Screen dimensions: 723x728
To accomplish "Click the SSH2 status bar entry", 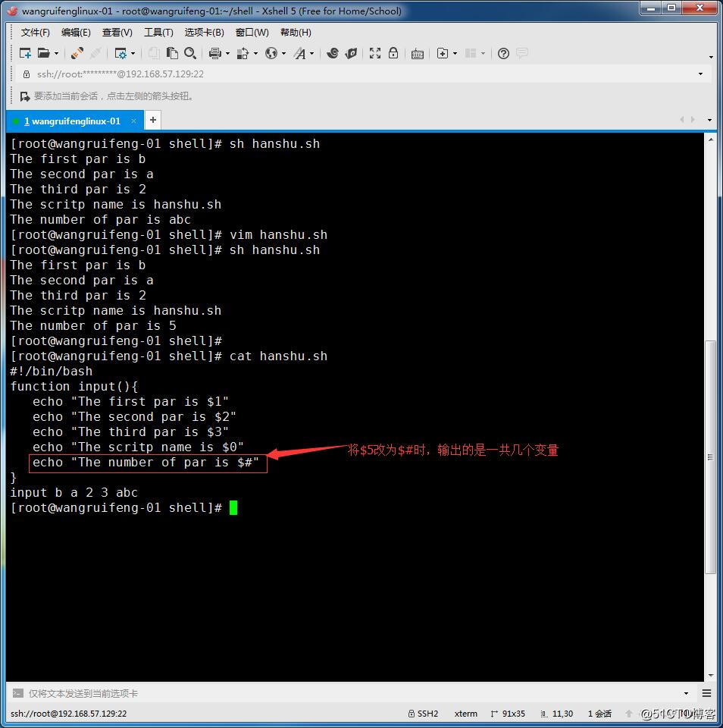I will [423, 714].
